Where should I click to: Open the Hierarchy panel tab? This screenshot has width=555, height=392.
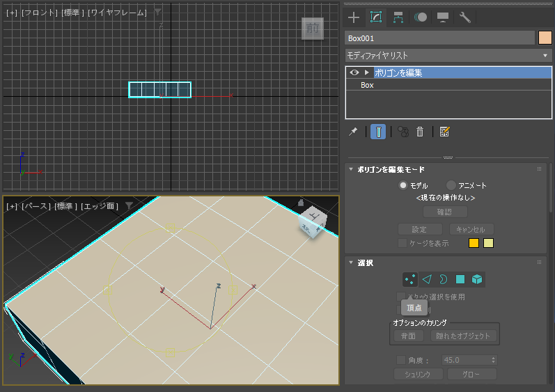398,17
